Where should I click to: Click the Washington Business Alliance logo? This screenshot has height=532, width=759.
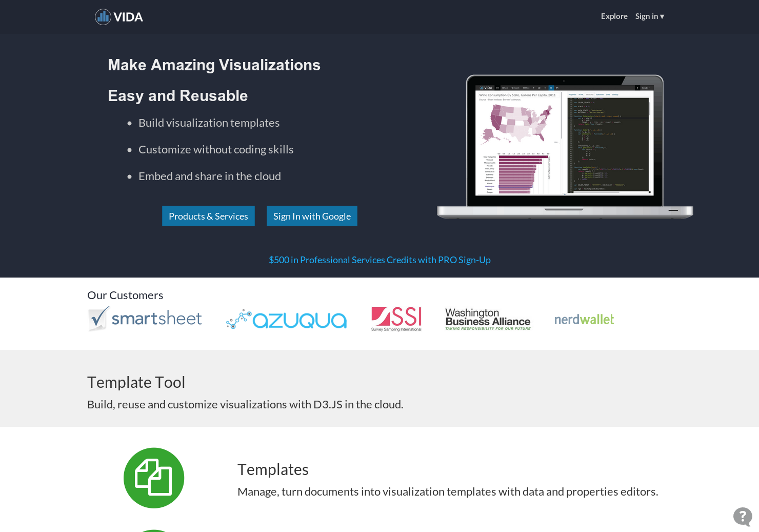488,319
